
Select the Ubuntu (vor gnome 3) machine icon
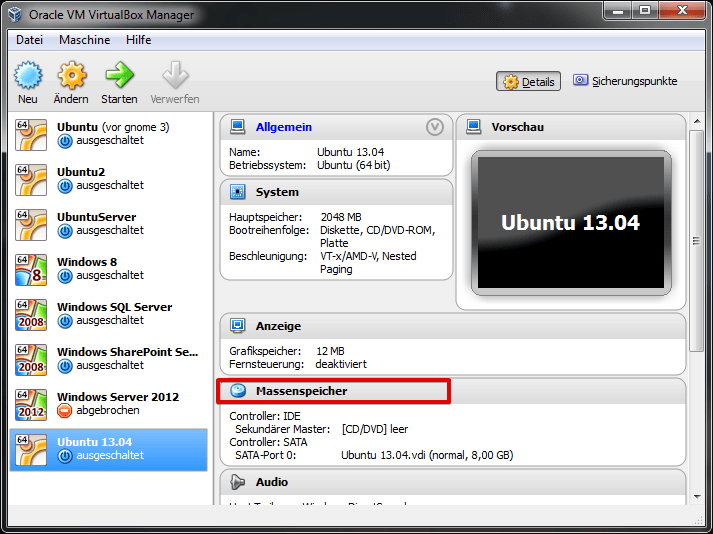31,135
